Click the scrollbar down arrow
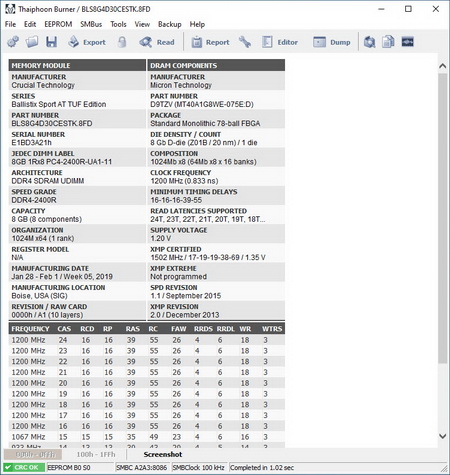Screen dimensions: 450x475 pos(443,436)
